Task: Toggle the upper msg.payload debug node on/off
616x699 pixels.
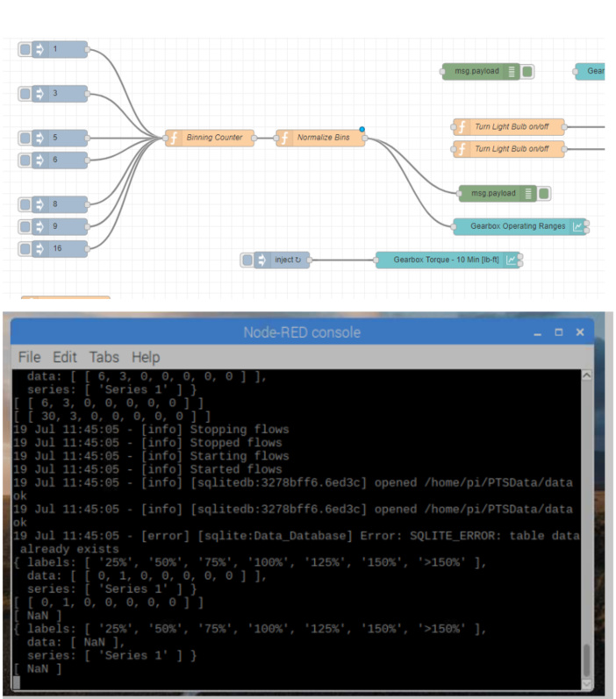Action: [527, 71]
